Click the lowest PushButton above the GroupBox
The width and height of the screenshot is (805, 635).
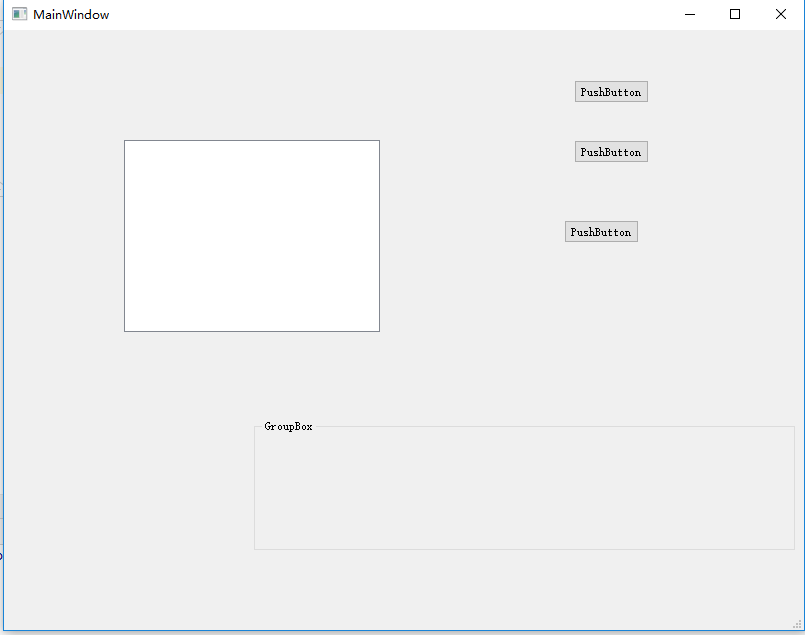pyautogui.click(x=601, y=232)
